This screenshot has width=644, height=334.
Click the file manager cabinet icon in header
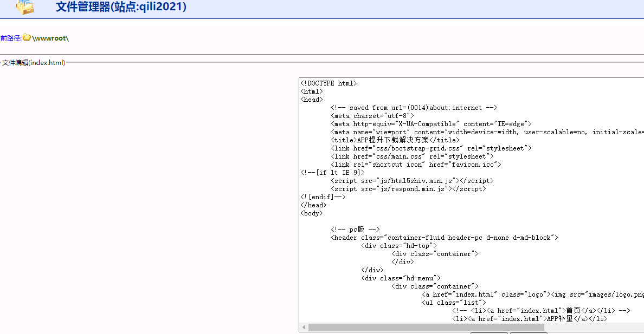[24, 7]
